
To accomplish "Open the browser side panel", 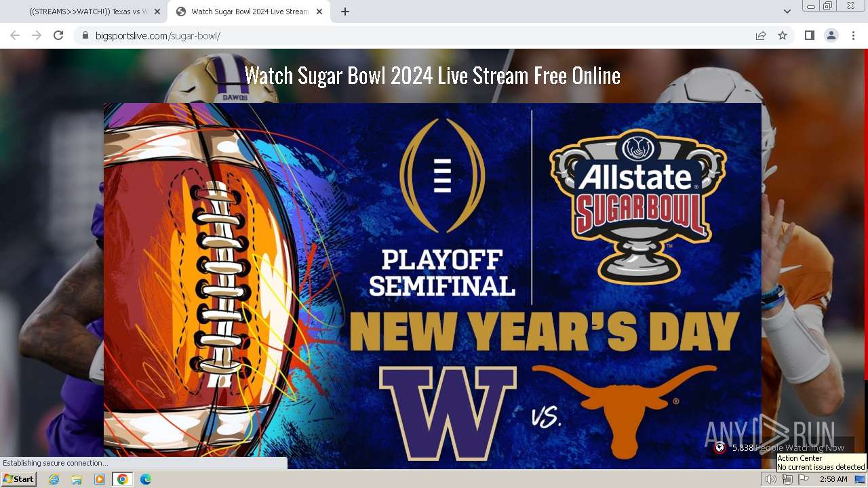I will pos(810,35).
